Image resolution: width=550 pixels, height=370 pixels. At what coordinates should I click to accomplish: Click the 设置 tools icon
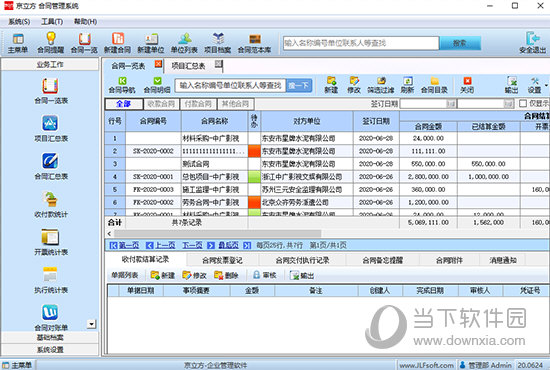point(535,85)
